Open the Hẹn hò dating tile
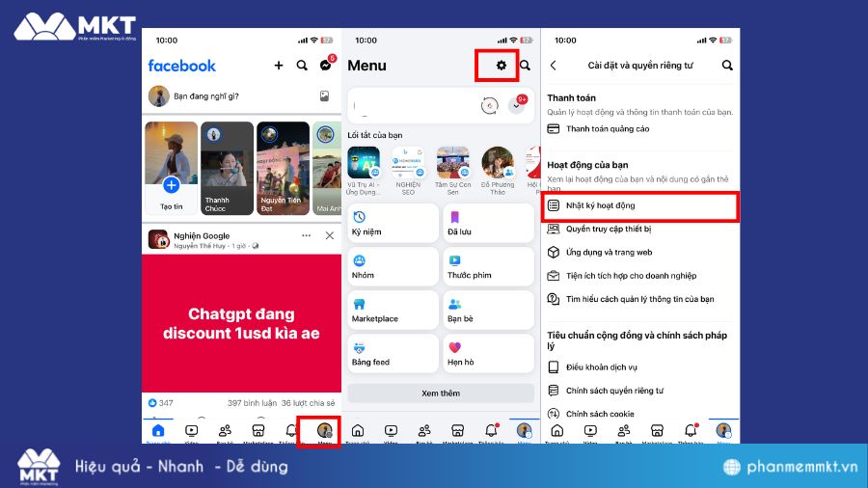 (488, 353)
